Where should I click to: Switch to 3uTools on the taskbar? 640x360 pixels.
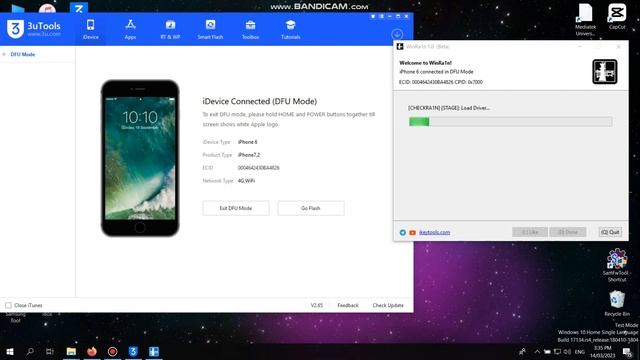click(x=133, y=351)
